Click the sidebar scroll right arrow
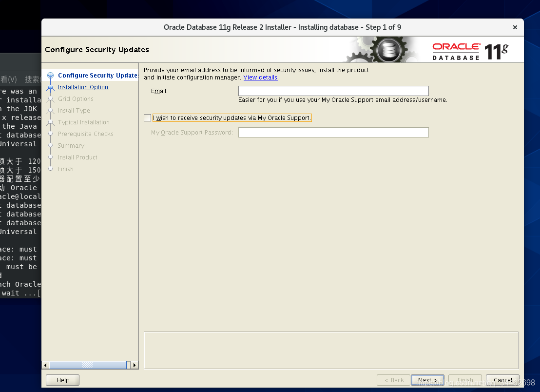Viewport: 540px width, 392px height. pyautogui.click(x=135, y=365)
